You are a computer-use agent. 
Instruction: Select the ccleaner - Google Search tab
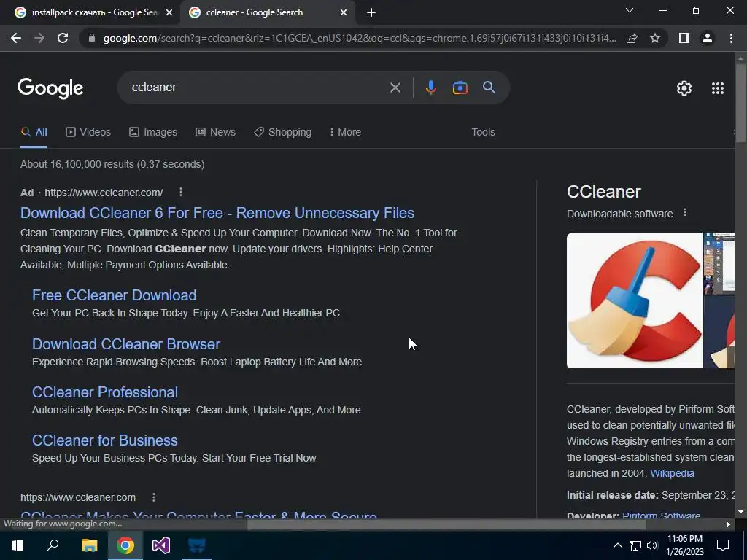[254, 12]
